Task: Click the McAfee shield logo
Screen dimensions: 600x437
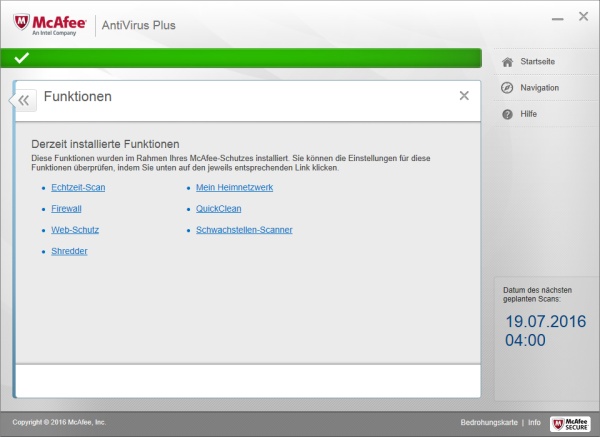Action: [x=22, y=23]
